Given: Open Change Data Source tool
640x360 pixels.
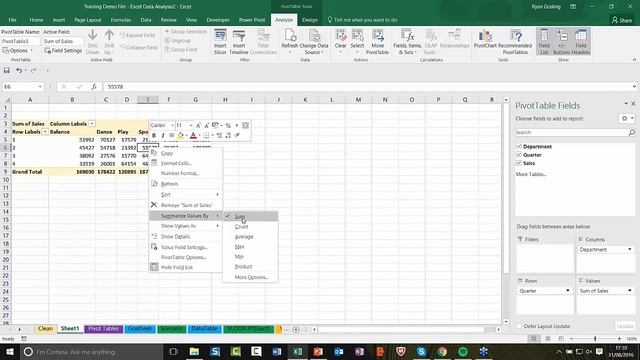Looking at the screenshot, I should click(x=313, y=42).
